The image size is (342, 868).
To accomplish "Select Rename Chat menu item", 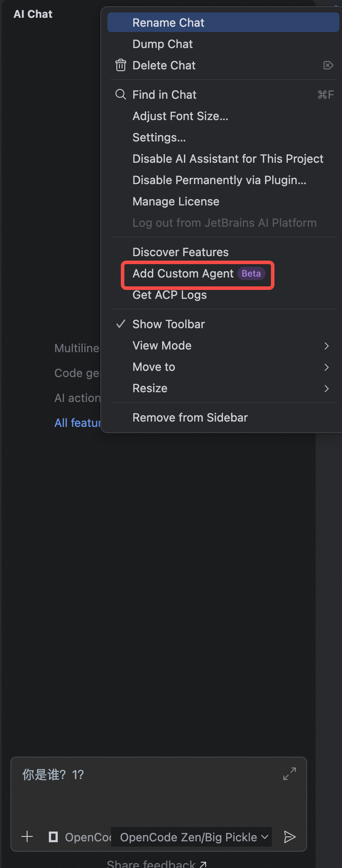I will click(168, 22).
